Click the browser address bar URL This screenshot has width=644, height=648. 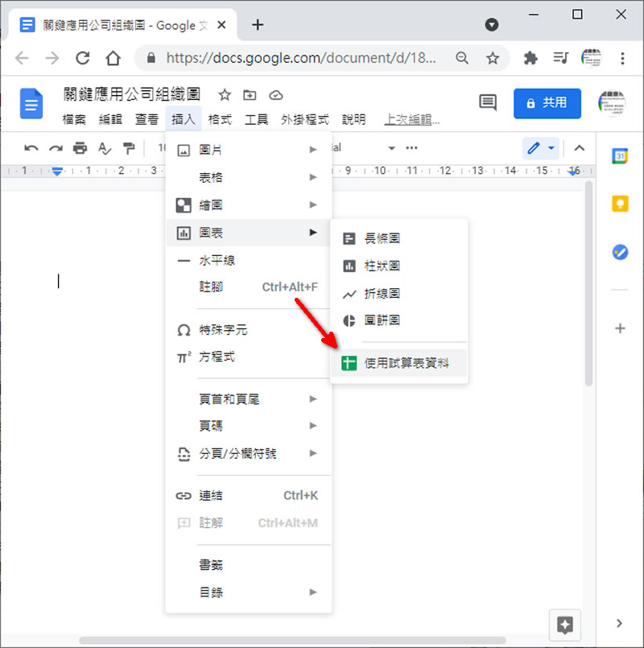[x=301, y=58]
